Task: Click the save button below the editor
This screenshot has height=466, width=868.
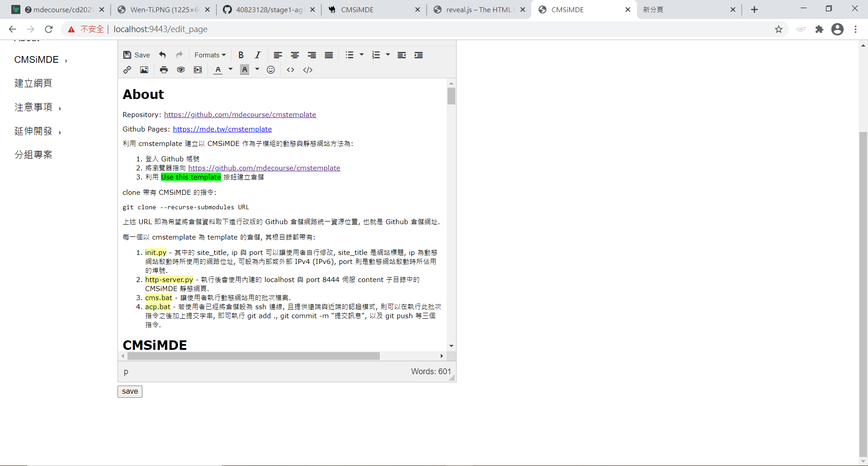Action: point(130,391)
